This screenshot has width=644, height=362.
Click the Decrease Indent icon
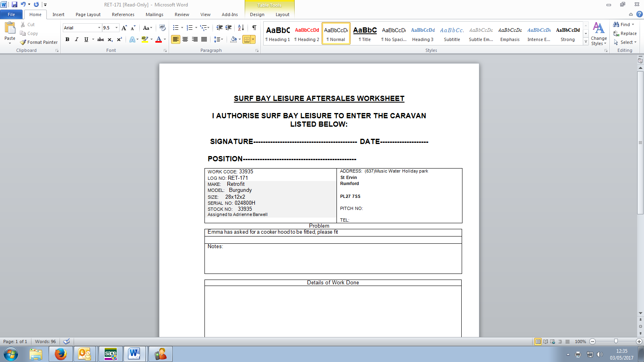[x=219, y=28]
